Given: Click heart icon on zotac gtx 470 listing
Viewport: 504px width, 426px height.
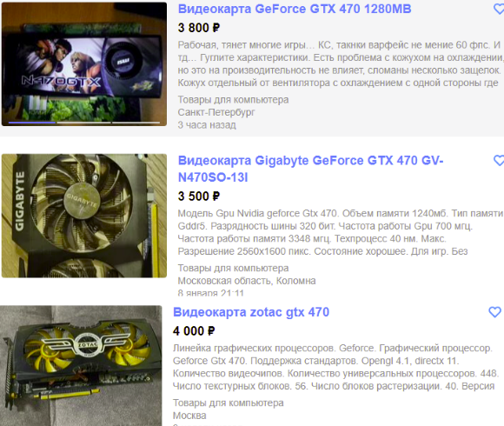Looking at the screenshot, I should 494,312.
